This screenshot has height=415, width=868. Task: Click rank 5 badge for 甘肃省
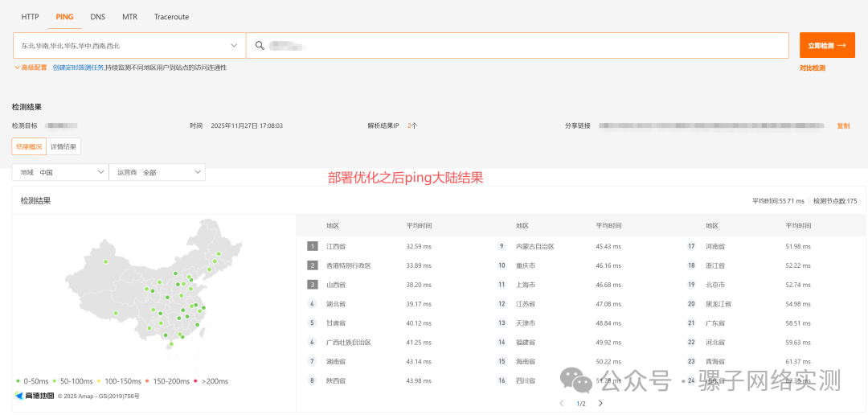pyautogui.click(x=312, y=323)
